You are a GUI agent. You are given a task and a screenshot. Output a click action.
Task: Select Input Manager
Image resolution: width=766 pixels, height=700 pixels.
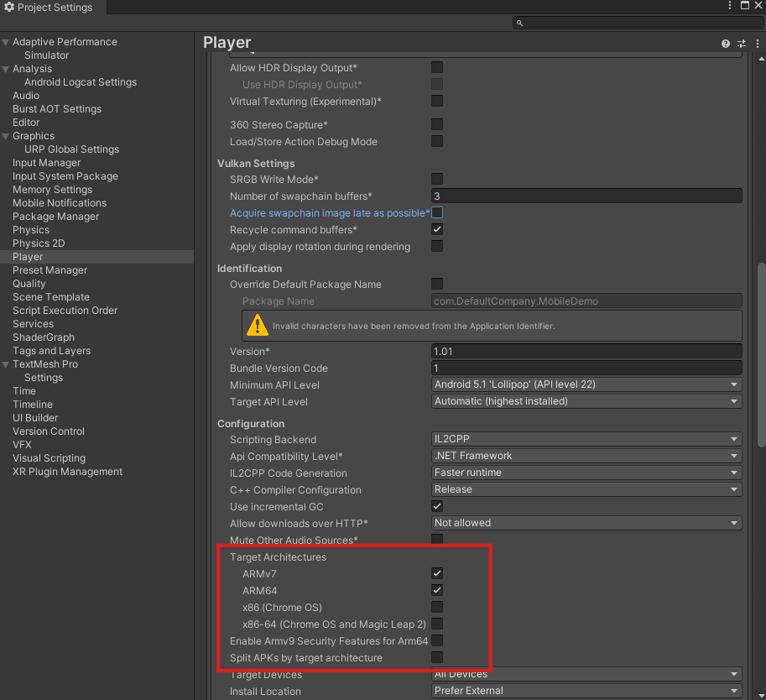[x=46, y=163]
